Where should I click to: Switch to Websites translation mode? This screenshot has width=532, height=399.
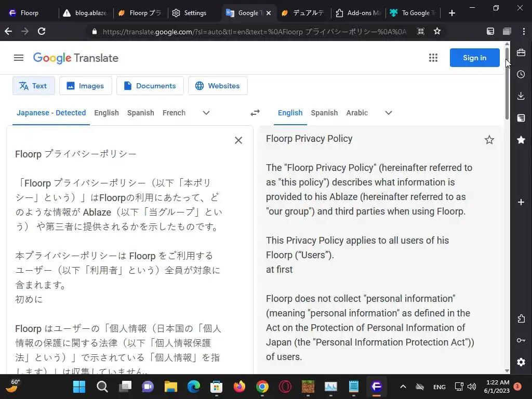click(x=218, y=86)
